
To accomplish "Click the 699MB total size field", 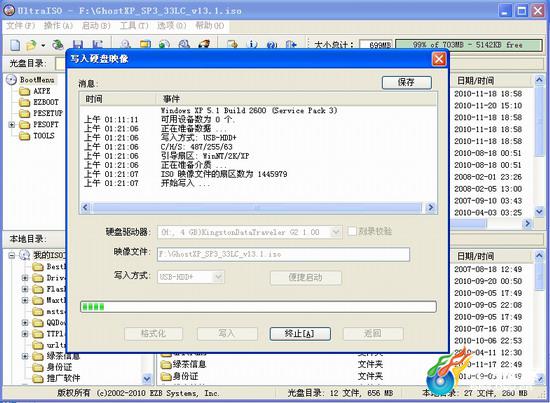I will [x=376, y=45].
